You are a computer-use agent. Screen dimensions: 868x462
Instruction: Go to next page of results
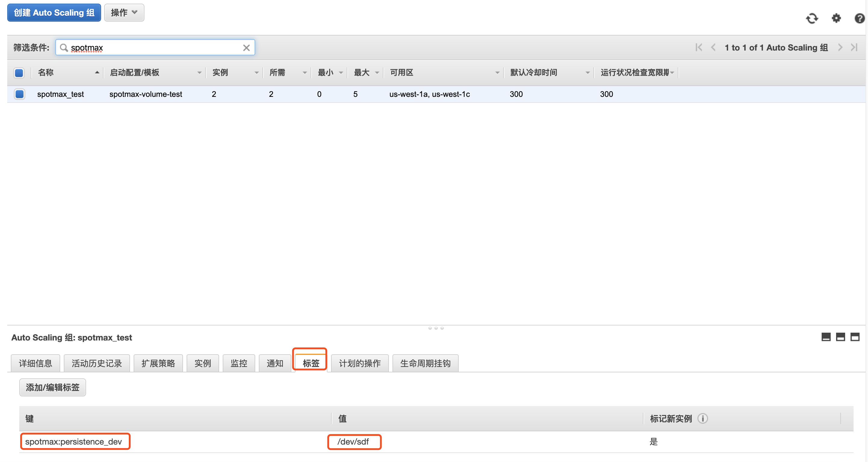[840, 48]
